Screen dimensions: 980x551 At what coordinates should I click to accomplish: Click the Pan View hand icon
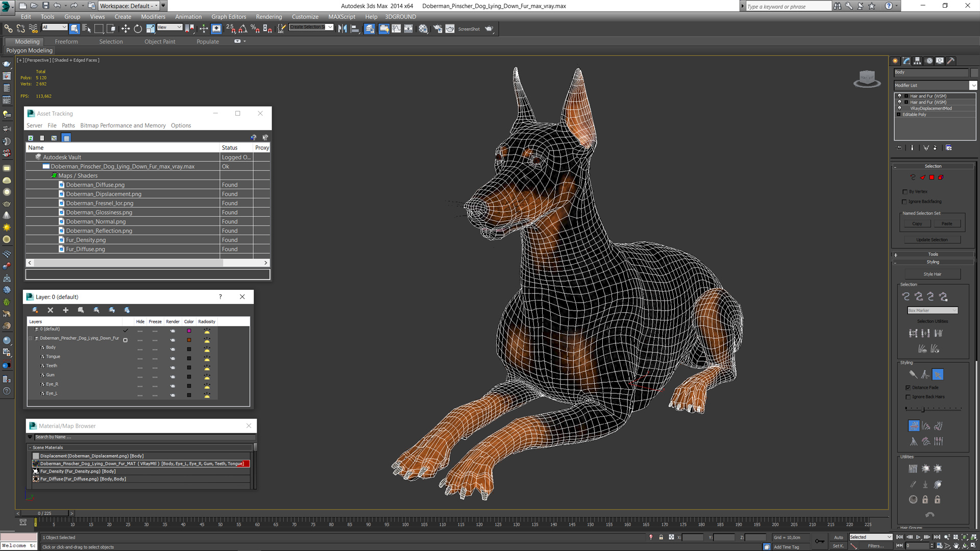[x=956, y=546]
